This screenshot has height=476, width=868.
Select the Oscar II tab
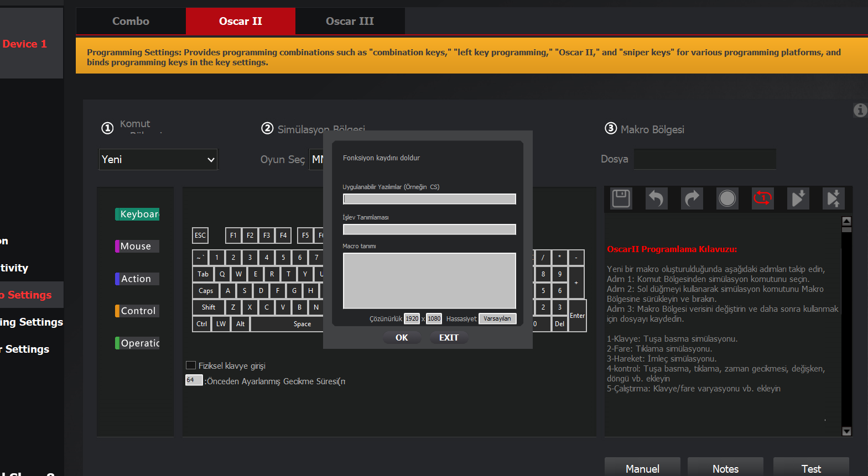click(241, 21)
